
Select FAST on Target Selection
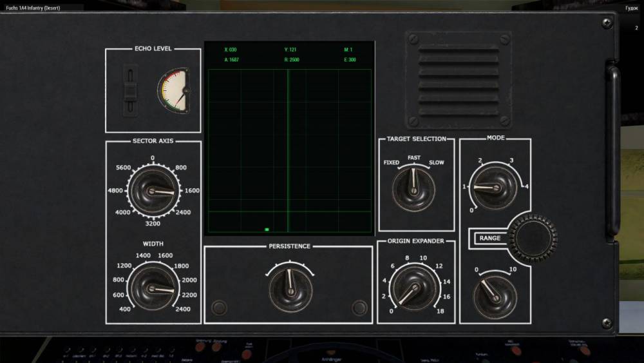[414, 157]
